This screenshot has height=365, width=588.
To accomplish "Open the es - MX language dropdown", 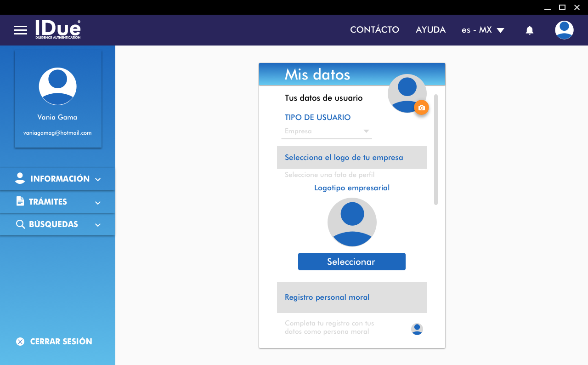I will pyautogui.click(x=483, y=30).
